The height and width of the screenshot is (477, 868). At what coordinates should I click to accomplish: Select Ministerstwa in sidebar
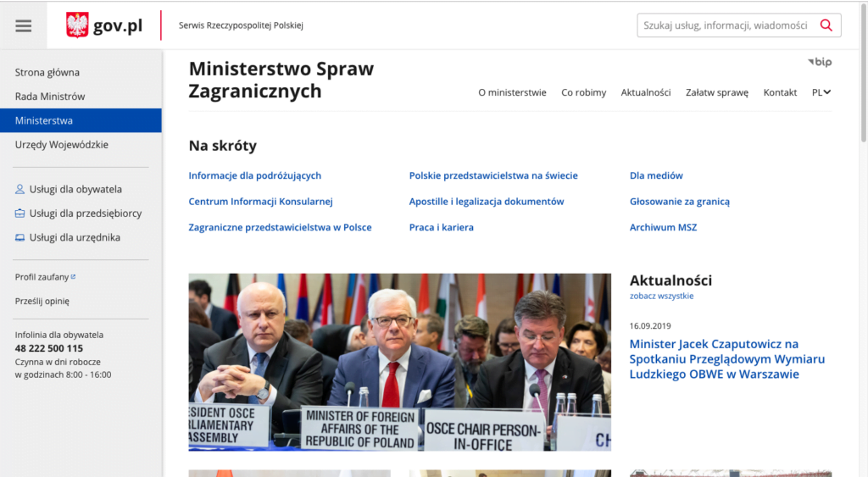click(81, 120)
